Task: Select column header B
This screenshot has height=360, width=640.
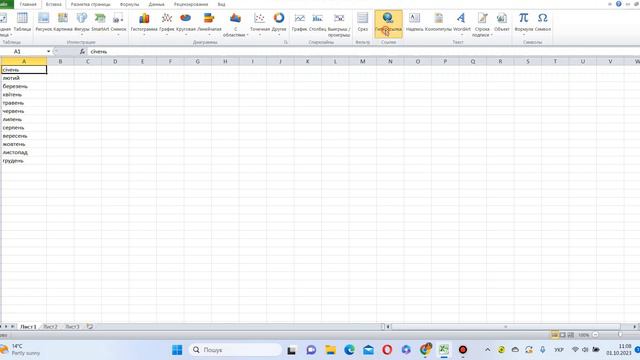Action: click(60, 61)
